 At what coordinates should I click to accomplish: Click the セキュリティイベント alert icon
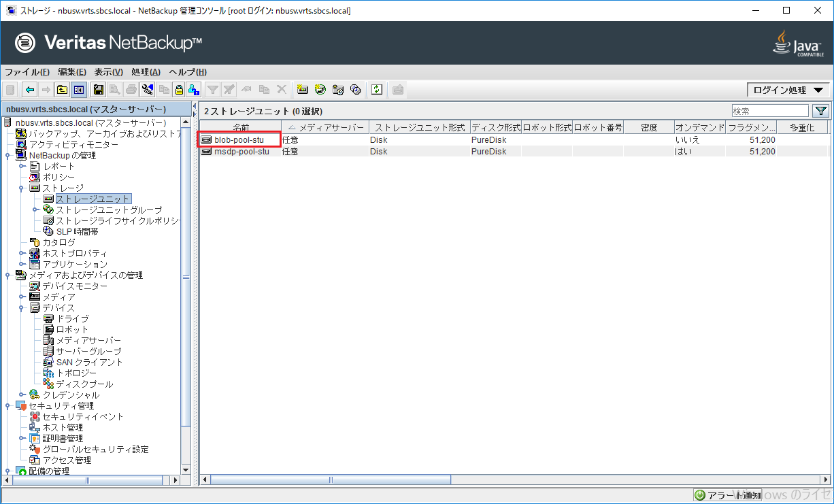coord(35,417)
